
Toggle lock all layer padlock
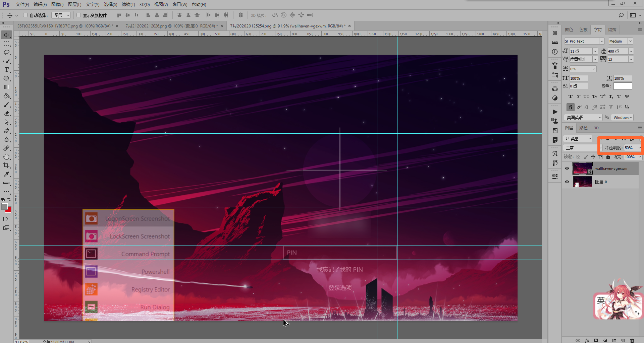pyautogui.click(x=608, y=157)
